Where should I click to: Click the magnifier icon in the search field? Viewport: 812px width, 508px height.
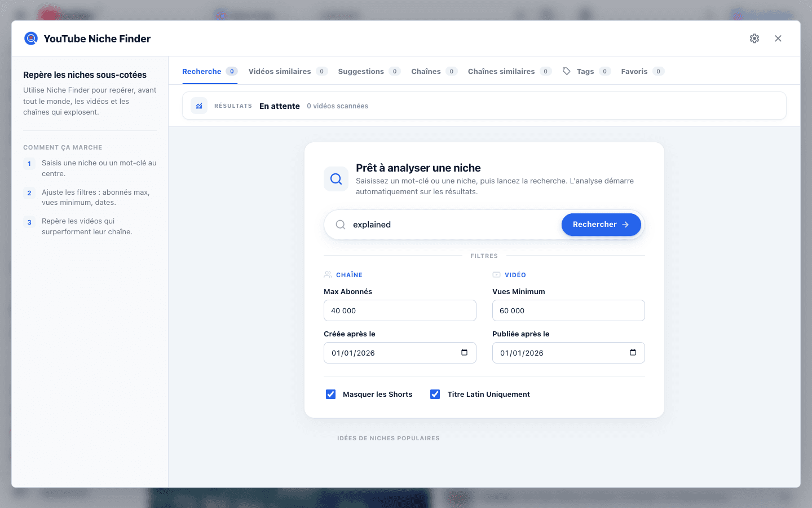[341, 225]
